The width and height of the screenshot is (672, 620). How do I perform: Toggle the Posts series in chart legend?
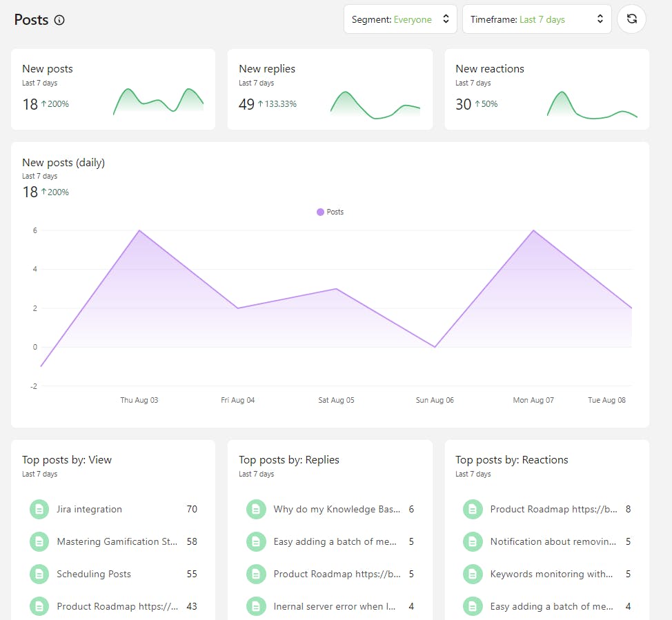pyautogui.click(x=330, y=212)
